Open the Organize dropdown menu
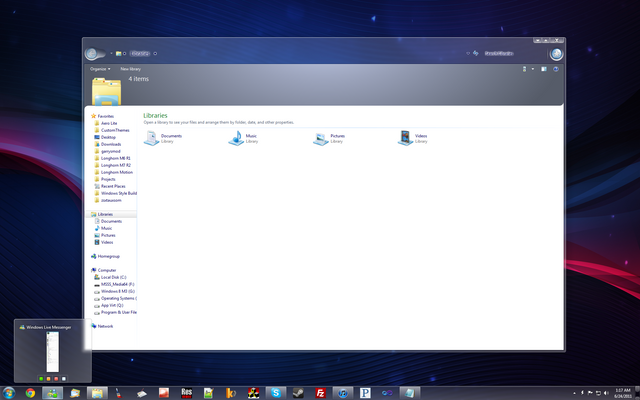 pos(99,69)
